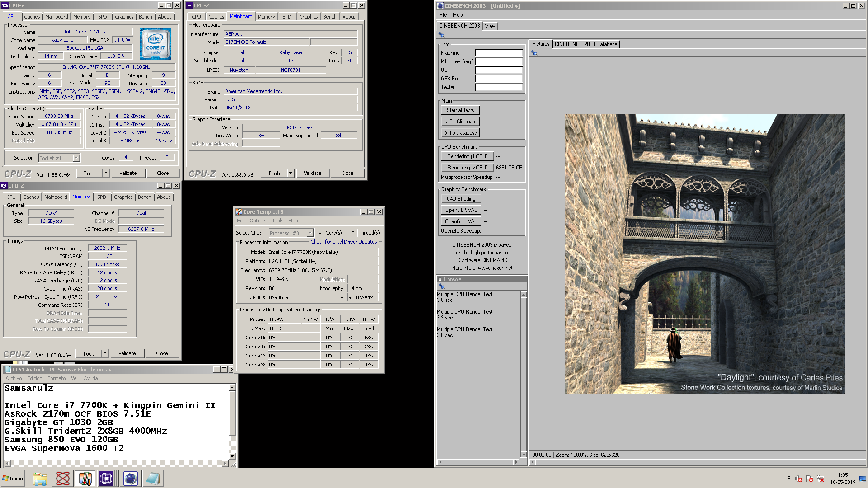Click the Console panel vertical scrollbar

pos(524,374)
